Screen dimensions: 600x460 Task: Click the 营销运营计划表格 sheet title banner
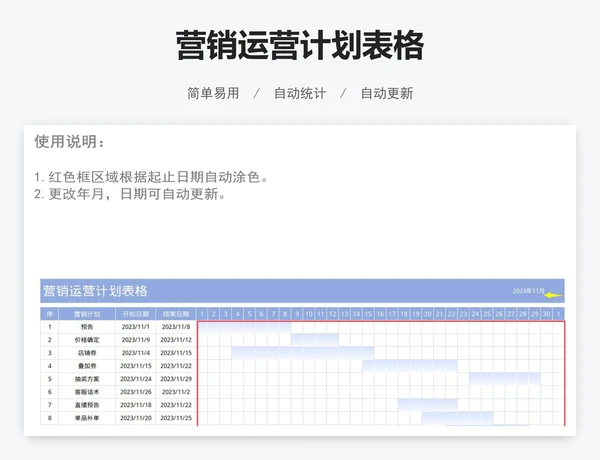(302, 291)
